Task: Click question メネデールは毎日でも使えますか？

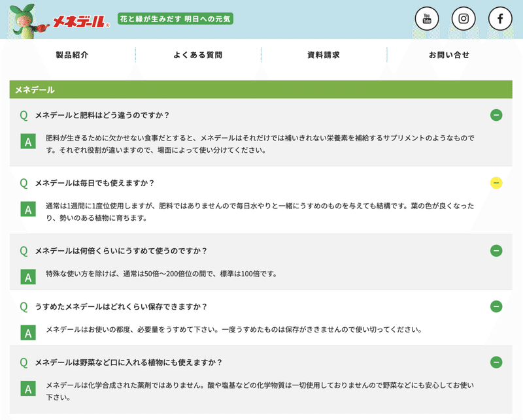Action: pos(95,183)
